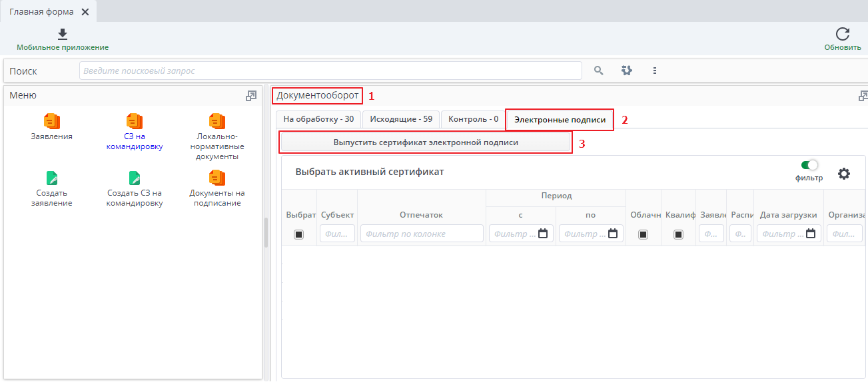
Task: Click the search magnifier icon
Action: pyautogui.click(x=598, y=71)
